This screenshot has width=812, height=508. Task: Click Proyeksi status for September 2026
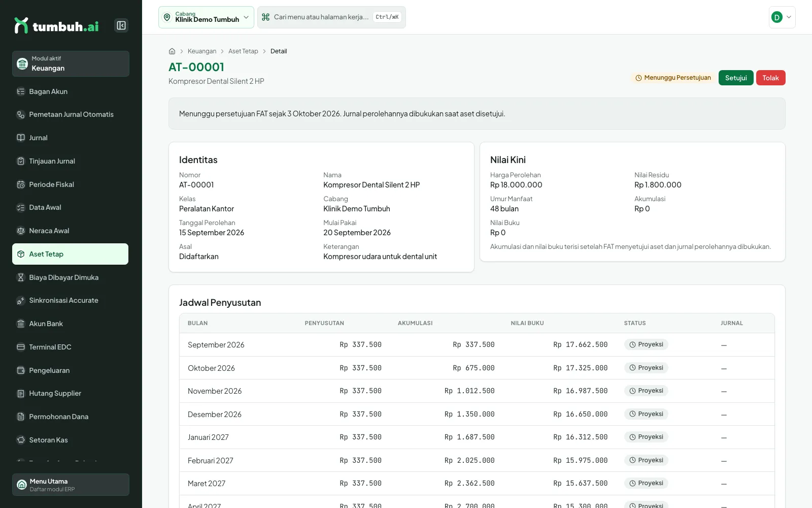click(x=646, y=344)
